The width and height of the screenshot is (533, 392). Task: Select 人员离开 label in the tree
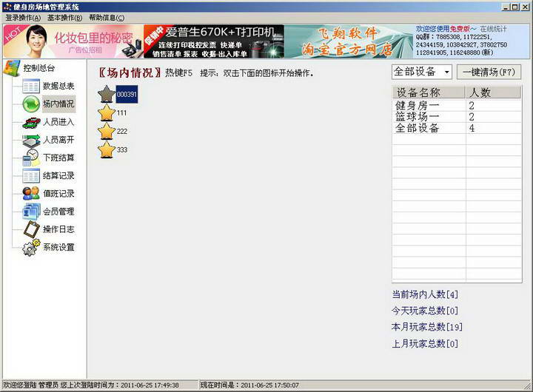[x=58, y=140]
